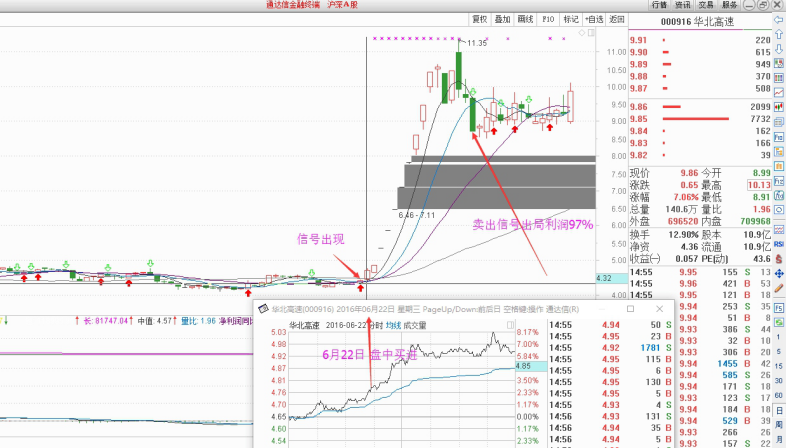The image size is (786, 448).
Task: Click the pencil drawing tool icon
Action: point(779,289)
